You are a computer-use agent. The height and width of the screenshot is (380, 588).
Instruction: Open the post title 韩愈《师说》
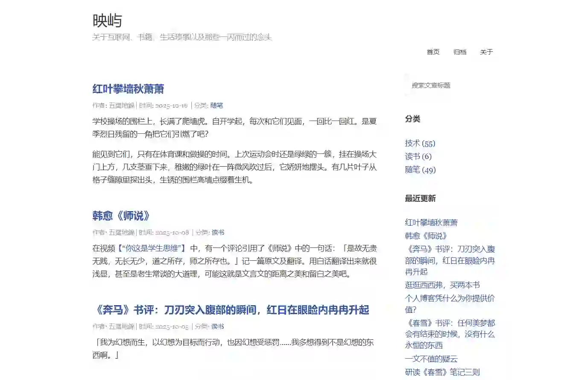(x=121, y=216)
